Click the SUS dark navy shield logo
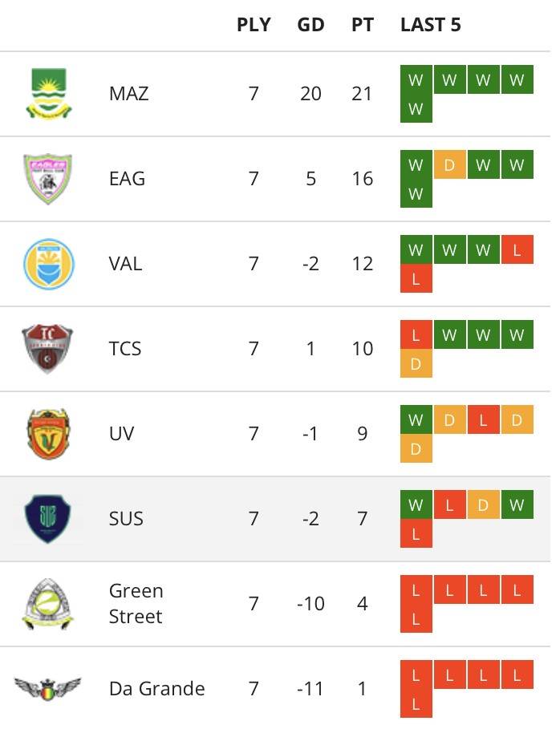The image size is (560, 729). [48, 519]
